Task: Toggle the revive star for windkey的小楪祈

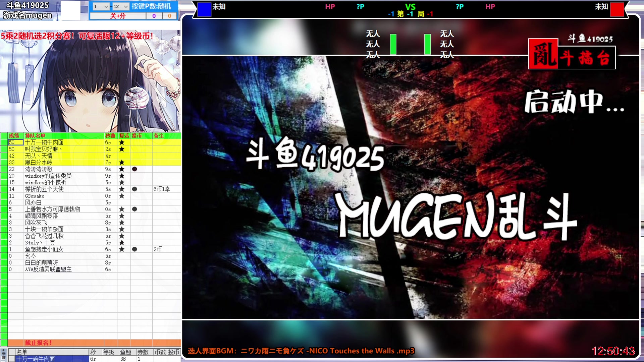Action: click(122, 183)
